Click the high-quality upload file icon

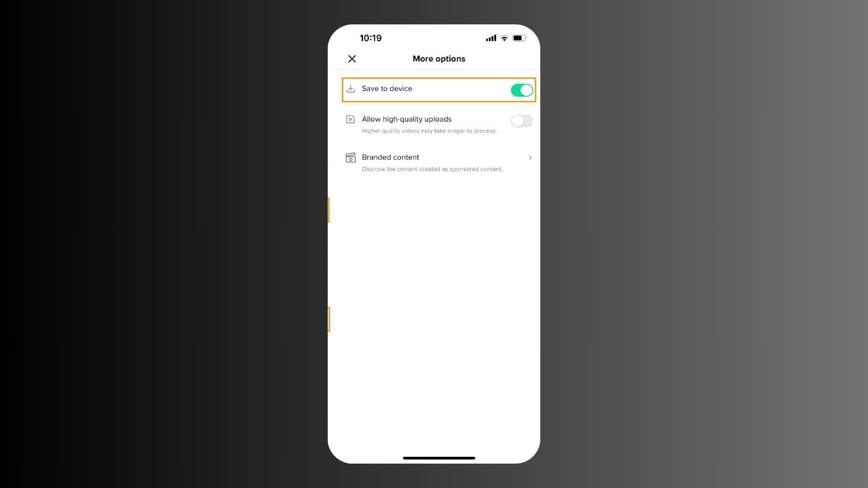coord(350,118)
